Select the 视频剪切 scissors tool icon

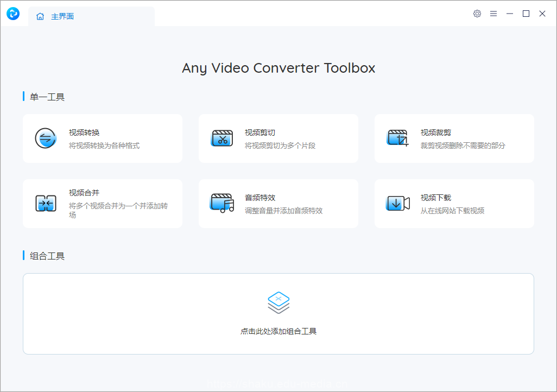[222, 138]
